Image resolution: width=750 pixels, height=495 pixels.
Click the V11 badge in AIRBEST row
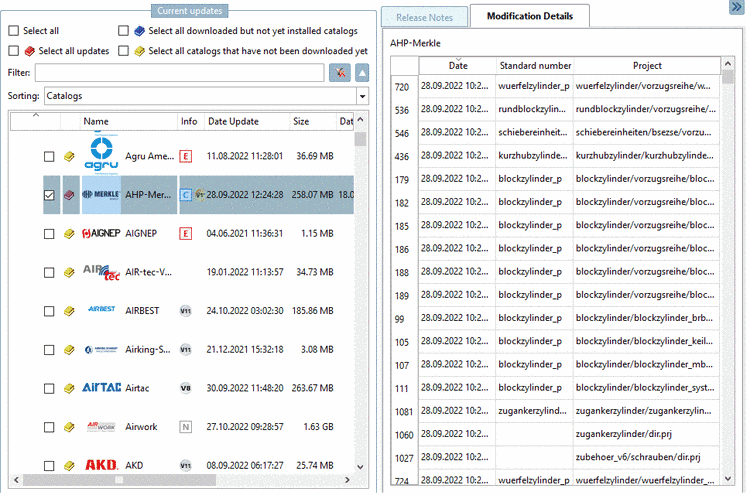[x=186, y=311]
